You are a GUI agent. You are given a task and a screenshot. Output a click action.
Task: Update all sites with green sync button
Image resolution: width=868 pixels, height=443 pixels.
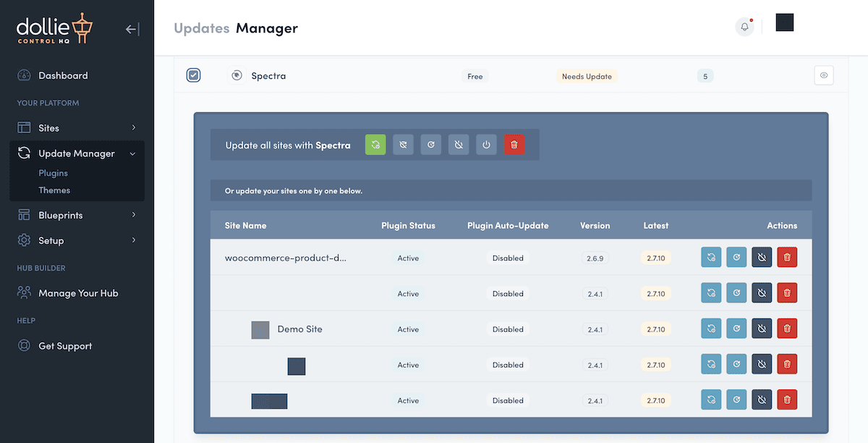[x=375, y=145]
